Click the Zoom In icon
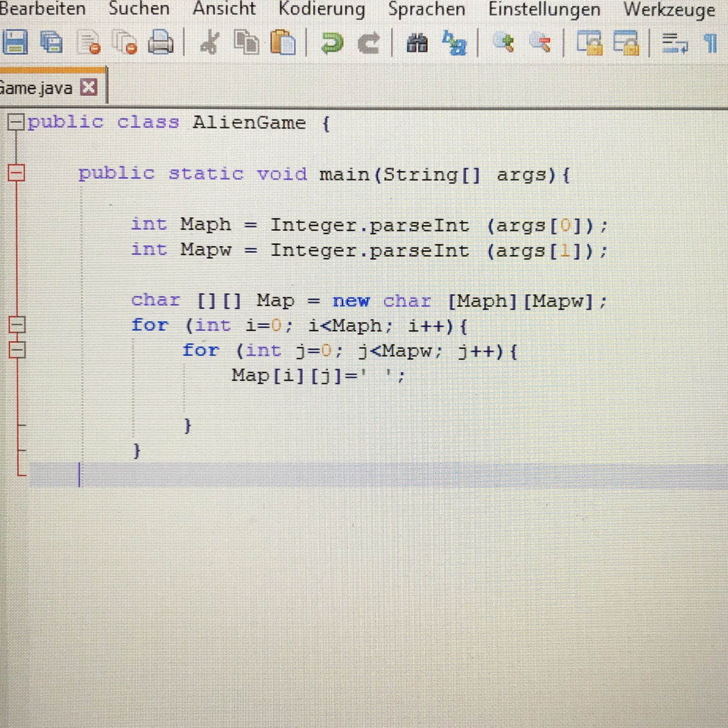 coord(503,42)
